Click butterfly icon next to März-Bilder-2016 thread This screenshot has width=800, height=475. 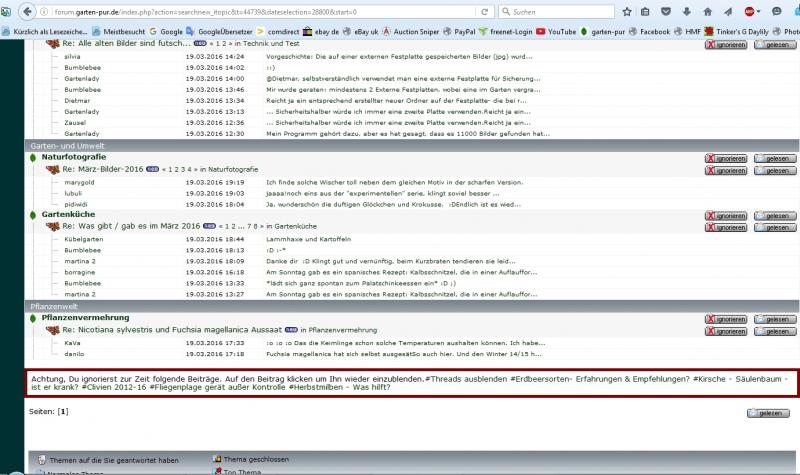[x=53, y=170]
